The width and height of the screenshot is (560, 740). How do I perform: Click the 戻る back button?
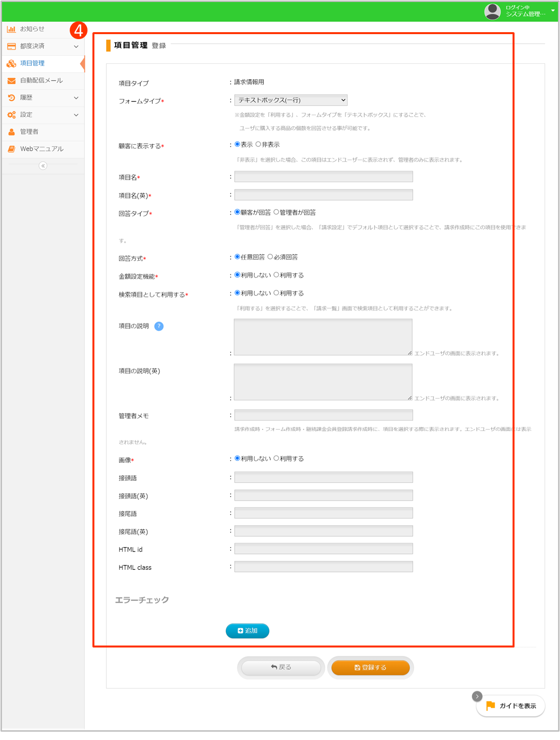pos(281,667)
